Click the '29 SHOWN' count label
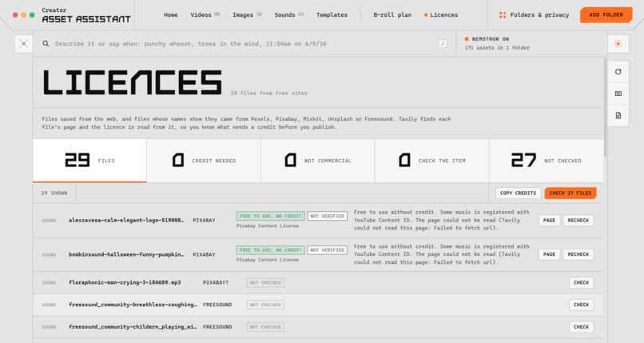Screen dimensions: 644x343 (54, 193)
